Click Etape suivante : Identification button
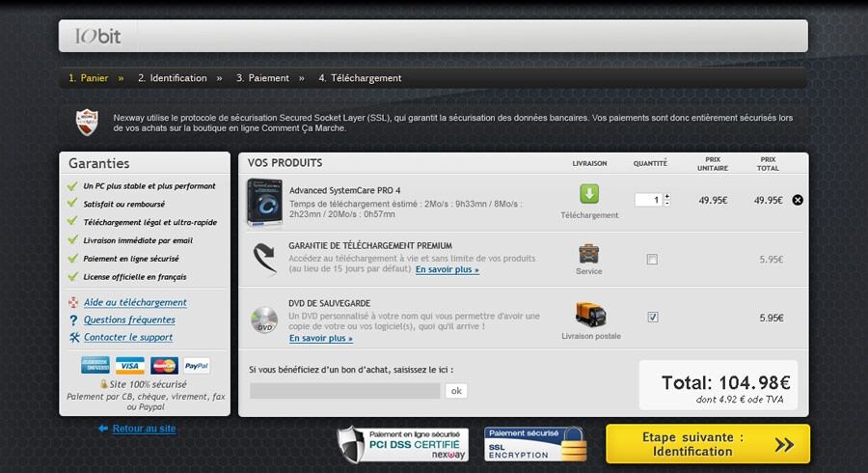This screenshot has width=868, height=473. (708, 444)
